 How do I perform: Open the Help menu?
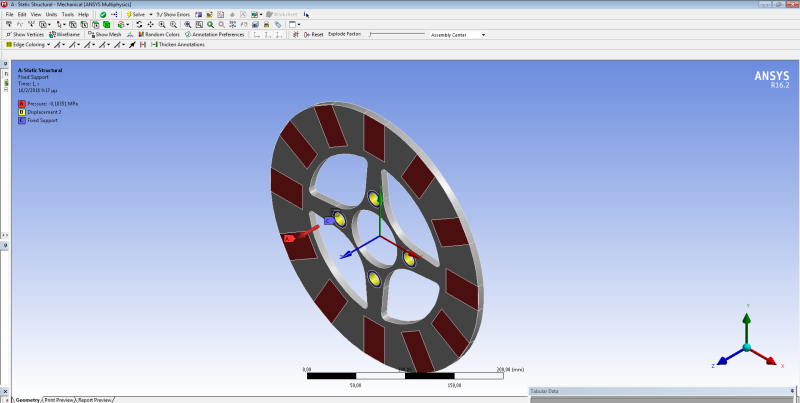pos(84,14)
